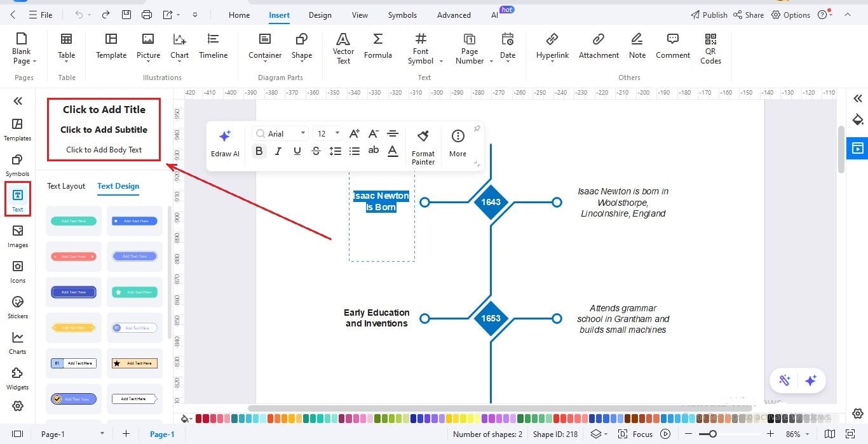The width and height of the screenshot is (868, 444).
Task: Click the Publish button
Action: pos(708,15)
